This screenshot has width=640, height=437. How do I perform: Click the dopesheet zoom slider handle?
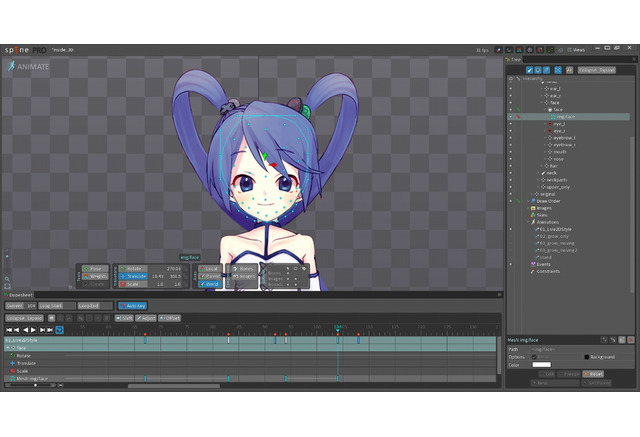tap(36, 385)
